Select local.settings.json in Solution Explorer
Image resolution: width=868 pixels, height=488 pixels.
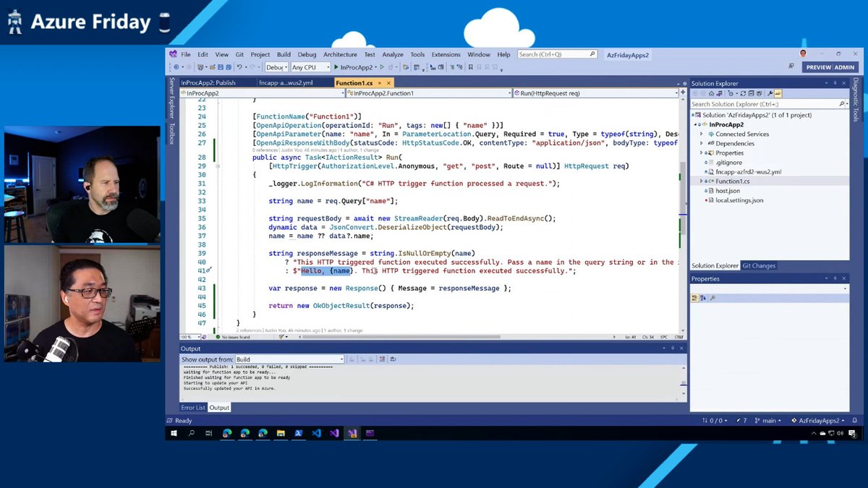(x=739, y=200)
